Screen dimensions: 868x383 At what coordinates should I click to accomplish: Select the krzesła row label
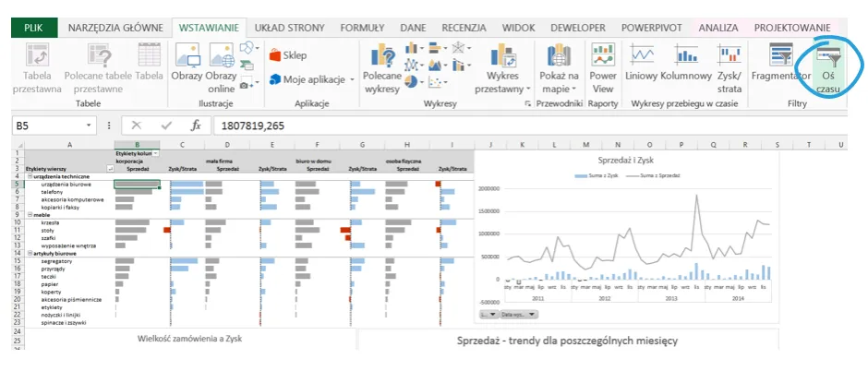[51, 222]
